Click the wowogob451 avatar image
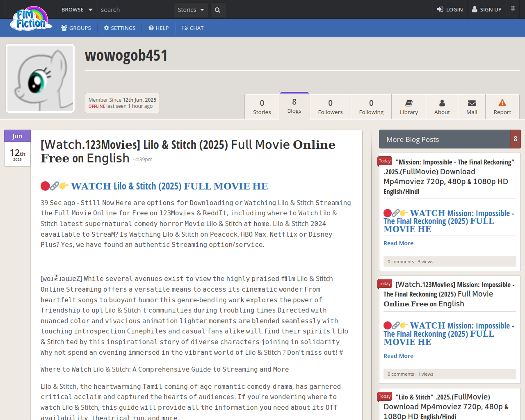Viewport: 525px width, 420px height. click(x=40, y=78)
